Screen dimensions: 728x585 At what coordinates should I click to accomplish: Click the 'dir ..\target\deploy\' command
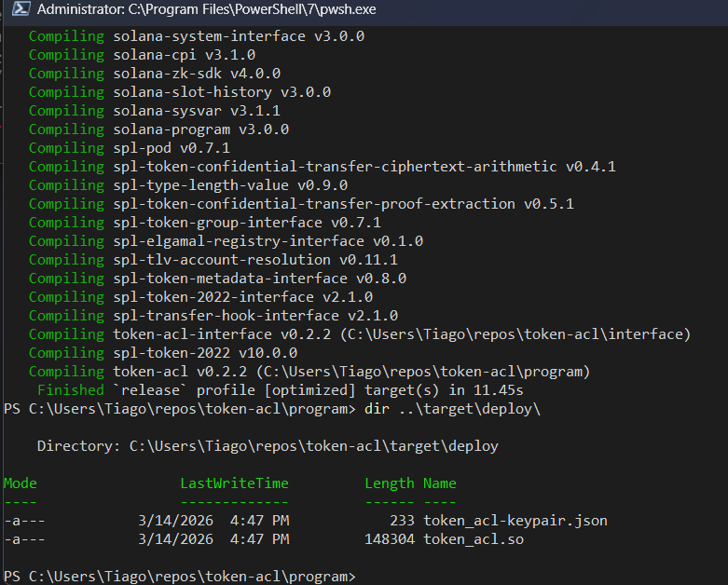click(x=453, y=409)
